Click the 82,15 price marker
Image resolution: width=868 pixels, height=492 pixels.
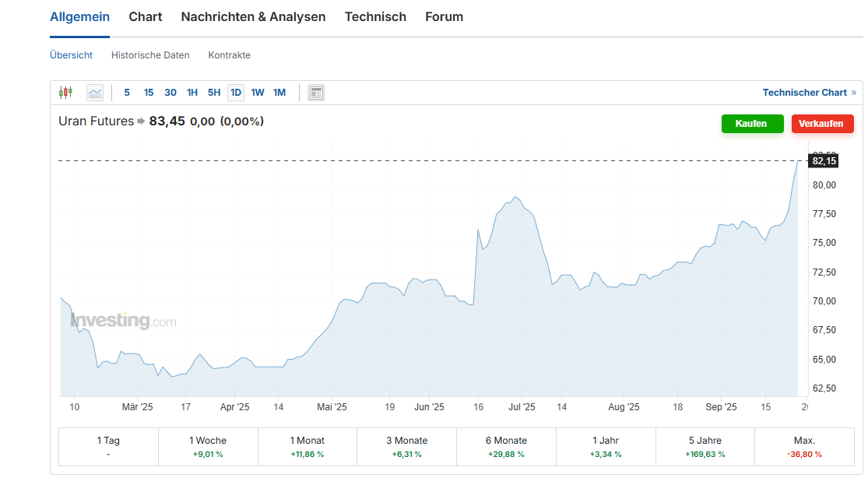(x=825, y=160)
